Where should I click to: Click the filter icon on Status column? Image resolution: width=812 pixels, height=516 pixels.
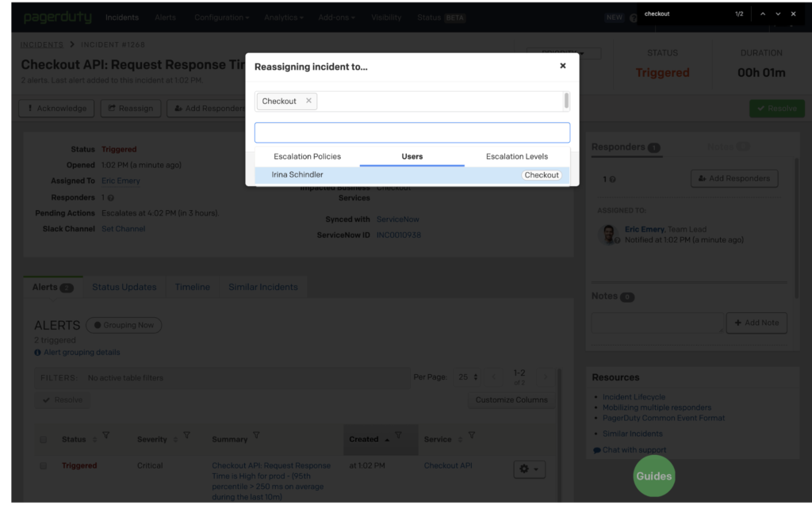point(106,435)
